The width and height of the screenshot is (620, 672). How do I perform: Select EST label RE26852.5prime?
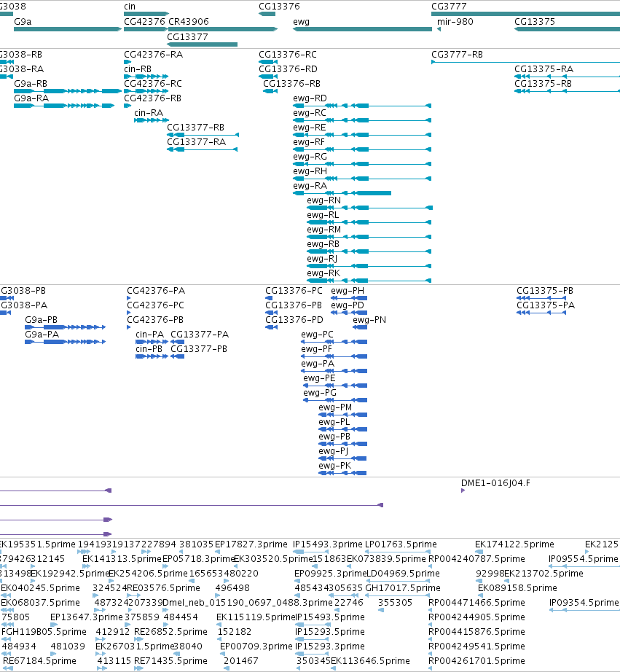(x=170, y=632)
